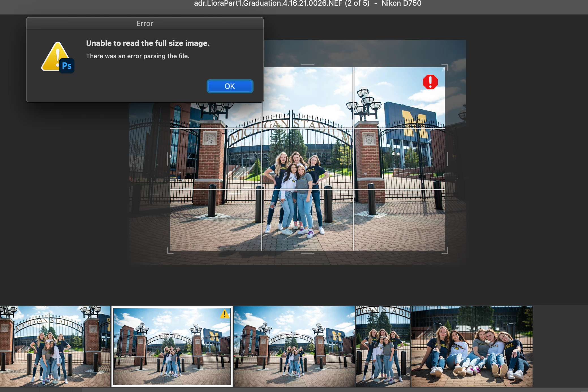Click inside the crop area center cell
The image size is (588, 392).
coord(308,159)
